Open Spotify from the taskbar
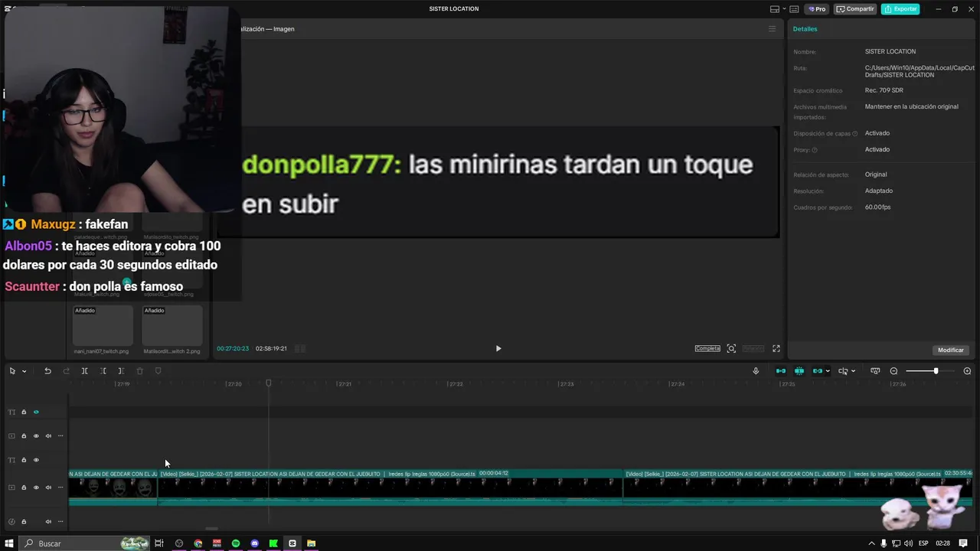The height and width of the screenshot is (551, 980). [x=236, y=543]
